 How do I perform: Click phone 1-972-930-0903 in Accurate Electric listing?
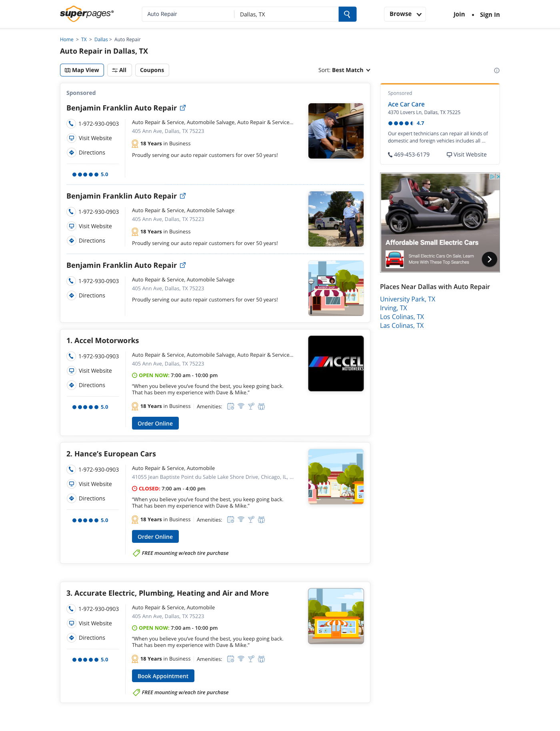click(99, 609)
